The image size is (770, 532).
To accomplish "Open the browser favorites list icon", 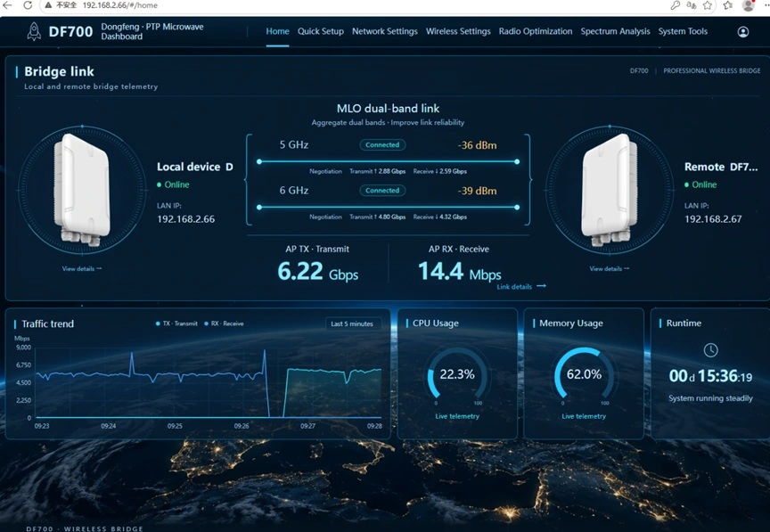I will coord(728,5).
